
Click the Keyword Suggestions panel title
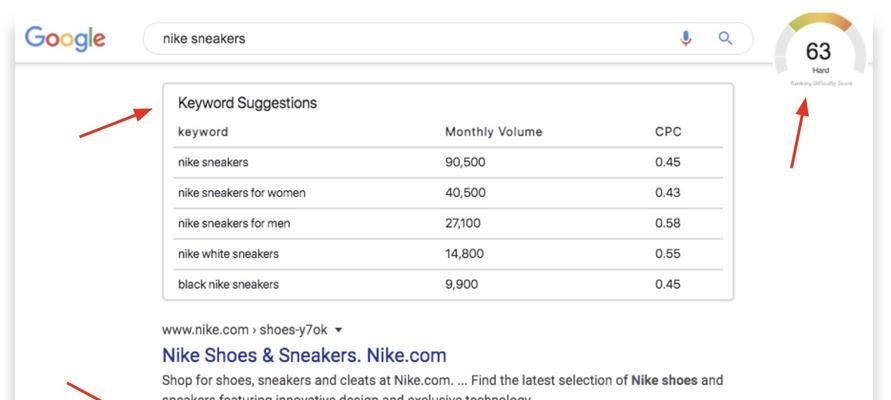point(247,103)
